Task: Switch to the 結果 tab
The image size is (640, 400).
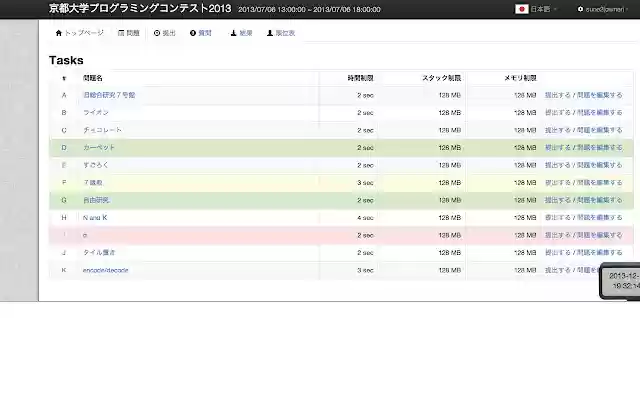Action: pos(241,33)
